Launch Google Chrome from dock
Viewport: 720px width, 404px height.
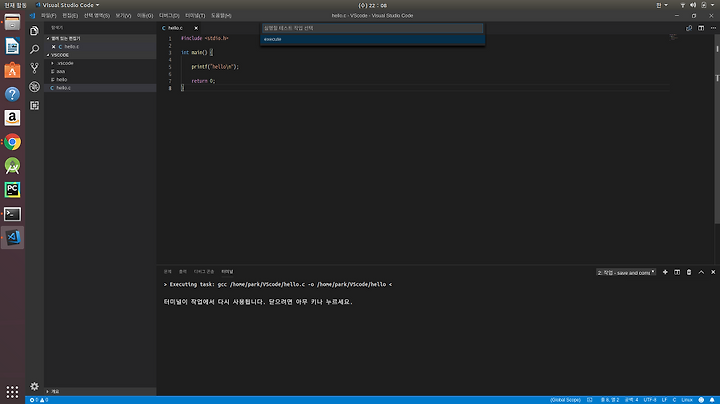(x=12, y=142)
